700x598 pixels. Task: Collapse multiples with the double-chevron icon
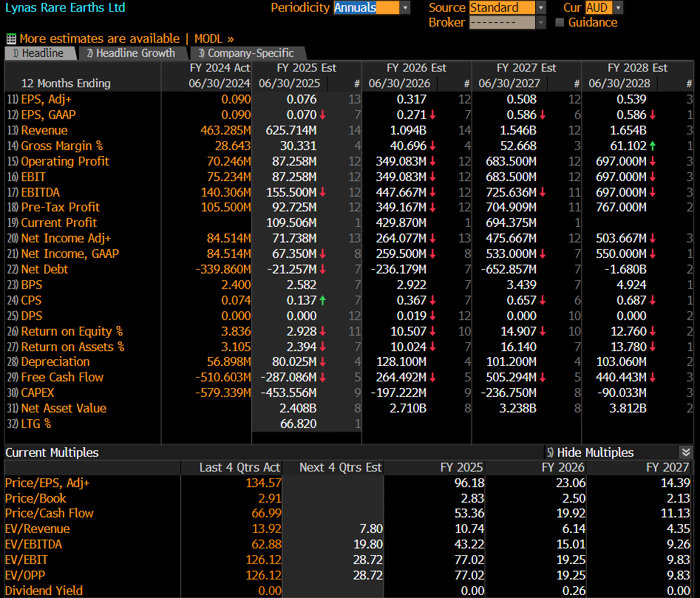point(686,452)
